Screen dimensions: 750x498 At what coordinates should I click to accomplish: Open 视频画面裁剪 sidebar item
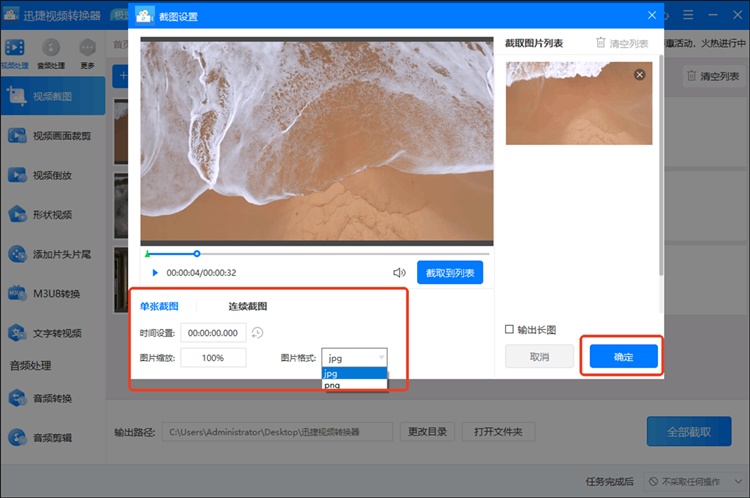tap(53, 136)
